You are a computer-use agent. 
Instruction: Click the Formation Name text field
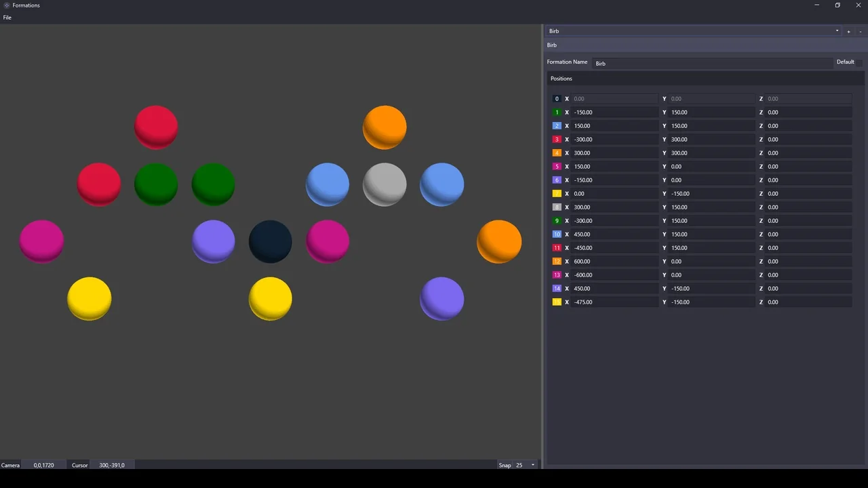coord(712,62)
